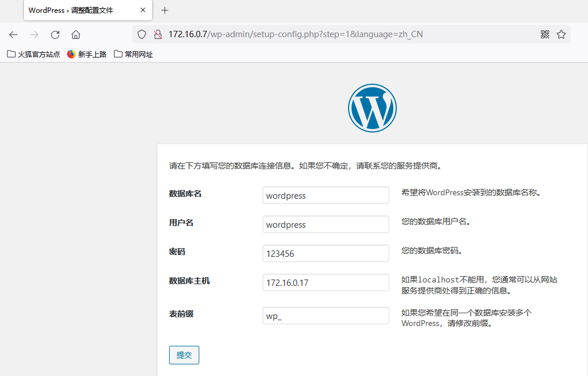Open the 新手上路 bookmark
This screenshot has height=376, width=588.
click(87, 55)
